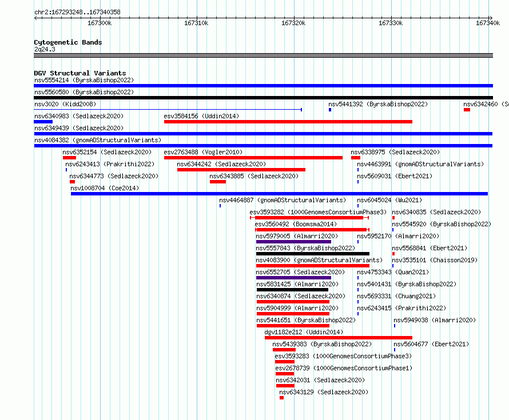Open nsv6342031 (Sedlazeck2020) variant
Image resolution: width=509 pixels, height=420 pixels.
point(321,380)
